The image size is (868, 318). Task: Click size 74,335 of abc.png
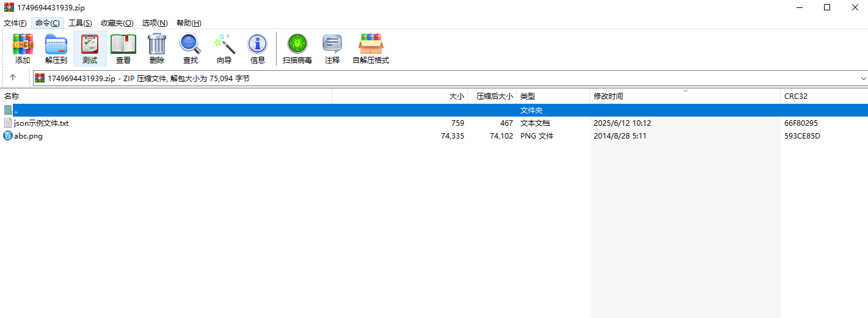pyautogui.click(x=452, y=136)
